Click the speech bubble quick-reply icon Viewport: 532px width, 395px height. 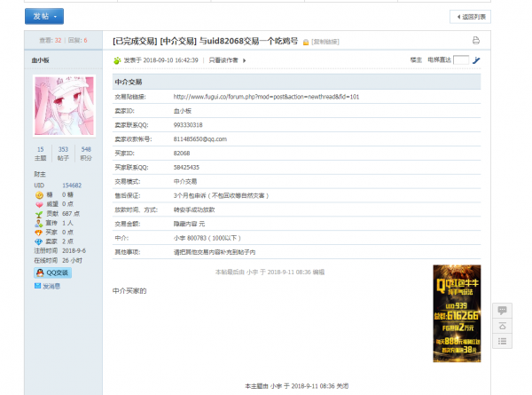click(x=502, y=310)
